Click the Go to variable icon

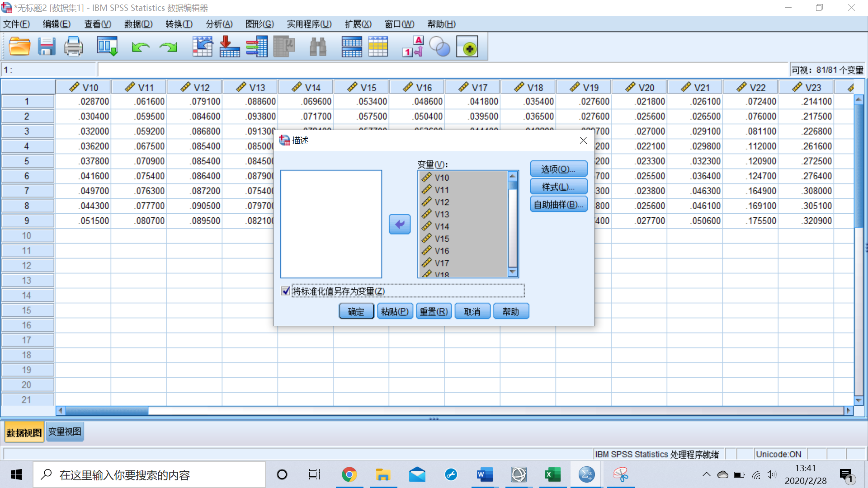pos(230,47)
